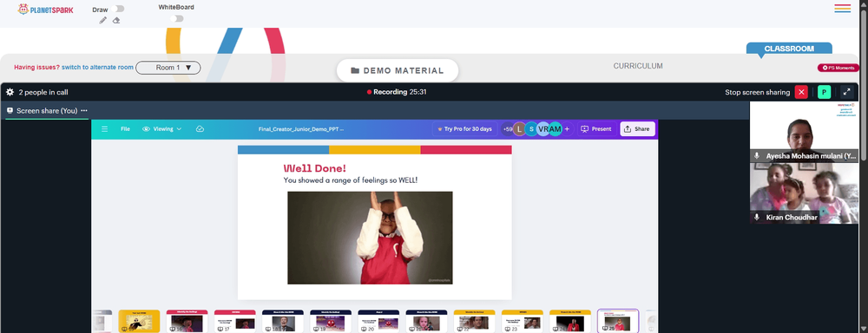Click slide text about range of feelings
The height and width of the screenshot is (333, 868).
351,180
